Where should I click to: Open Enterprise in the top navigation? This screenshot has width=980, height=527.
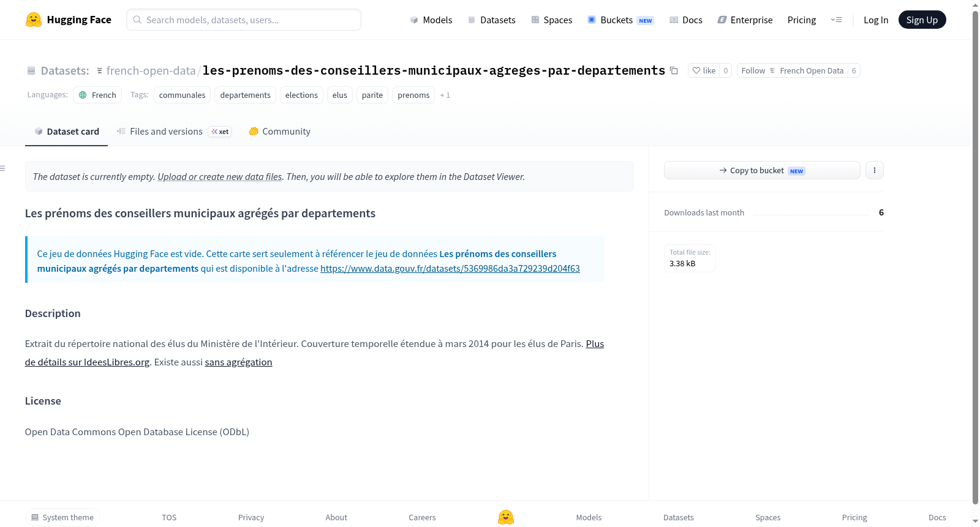(745, 20)
